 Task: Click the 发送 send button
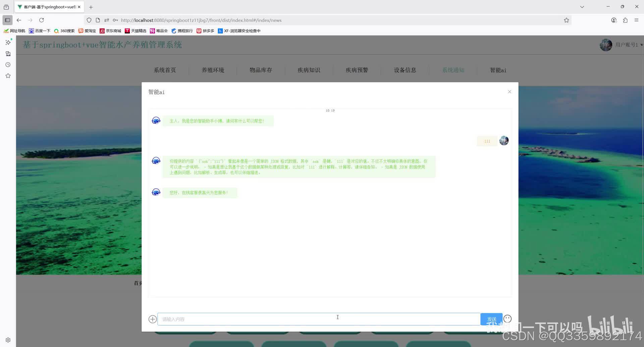[491, 319]
